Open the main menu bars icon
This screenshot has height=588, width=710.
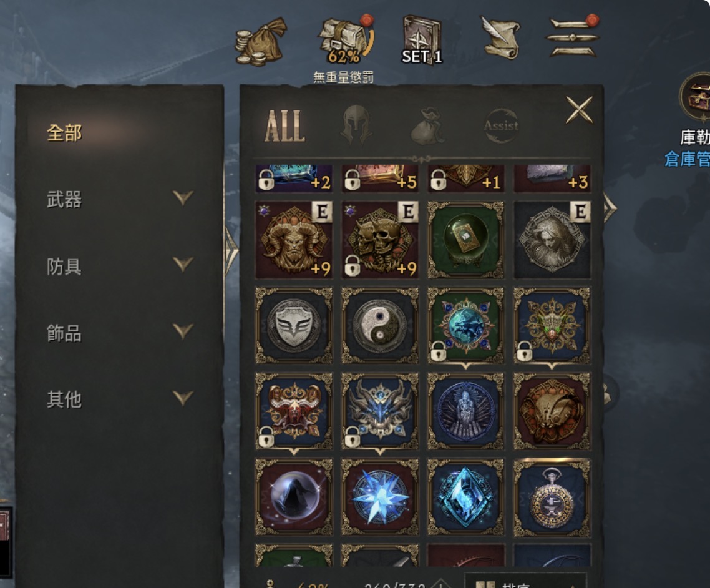(573, 37)
